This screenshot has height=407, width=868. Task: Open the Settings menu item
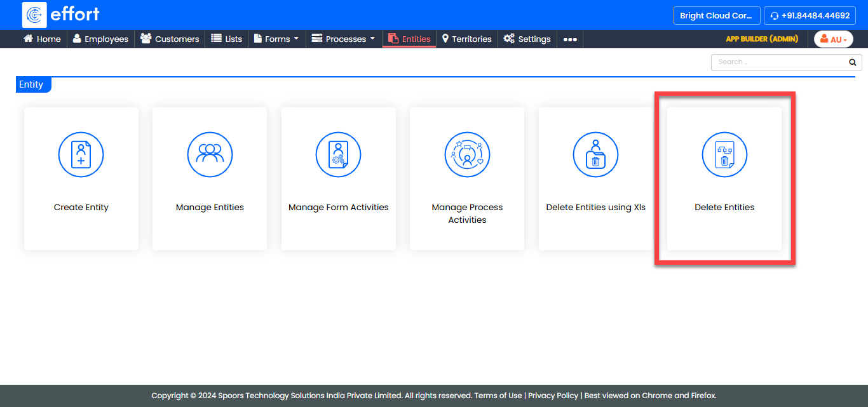click(527, 39)
